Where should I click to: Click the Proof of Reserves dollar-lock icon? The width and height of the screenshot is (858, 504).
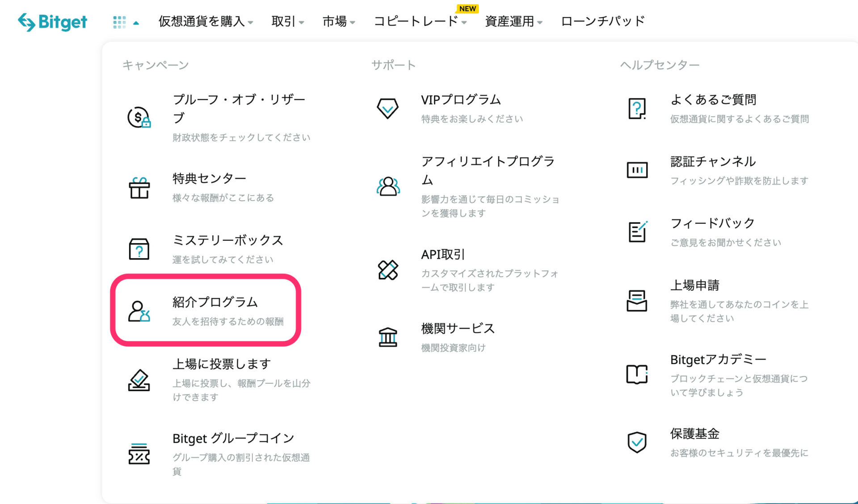click(139, 118)
